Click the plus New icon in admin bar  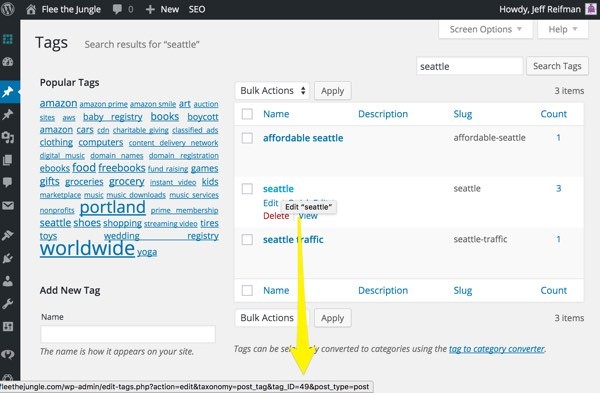point(150,9)
